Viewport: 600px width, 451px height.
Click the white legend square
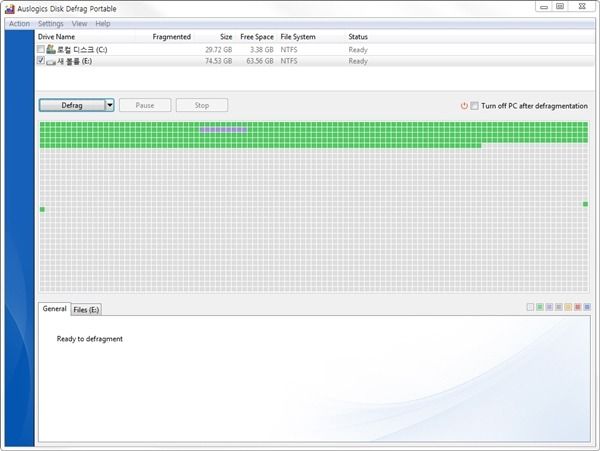(530, 307)
